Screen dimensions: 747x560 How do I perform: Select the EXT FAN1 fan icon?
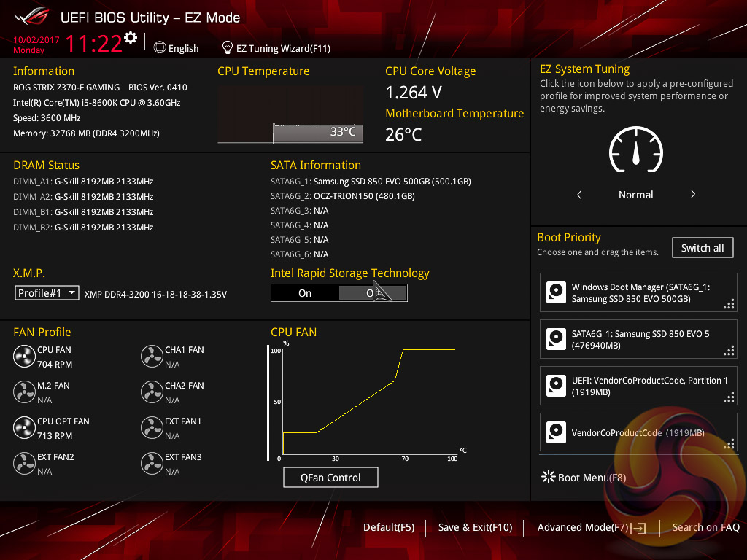click(x=152, y=427)
